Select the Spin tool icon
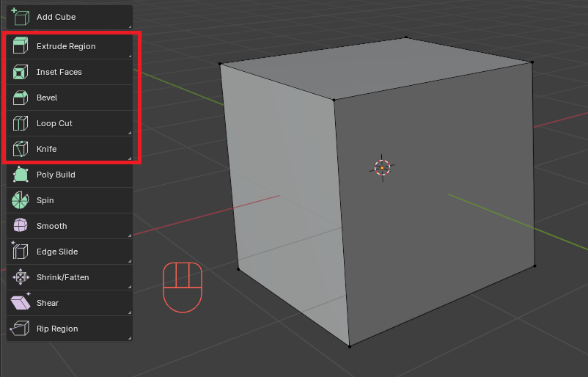 click(x=21, y=200)
